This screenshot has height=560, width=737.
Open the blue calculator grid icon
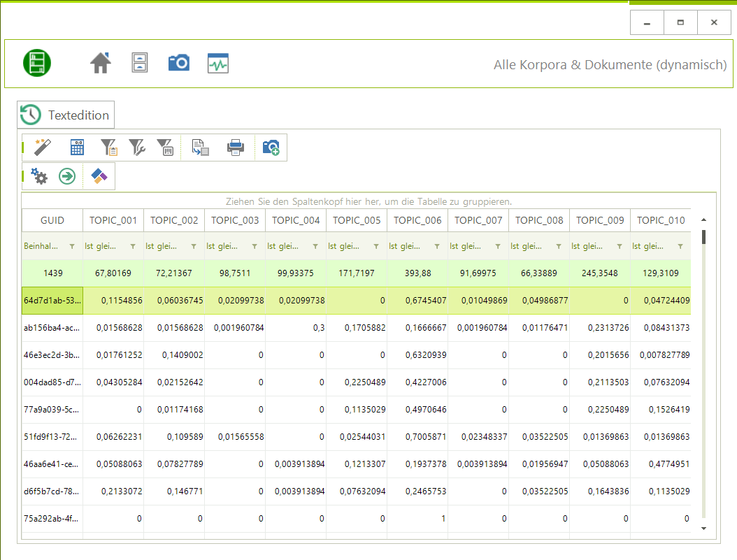77,148
